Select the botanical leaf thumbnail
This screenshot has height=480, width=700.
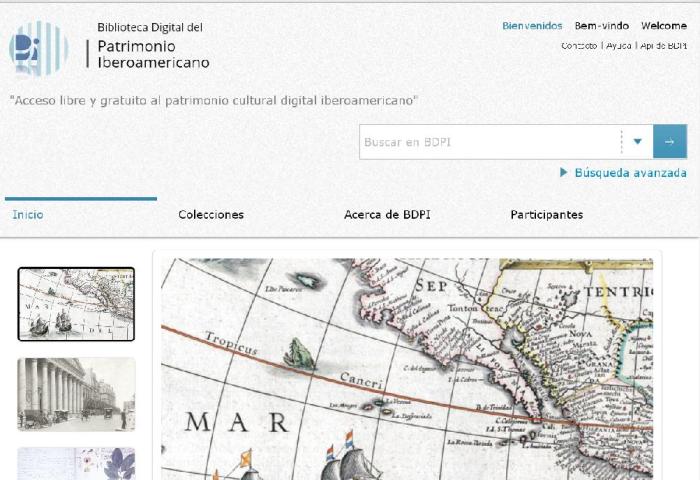(x=76, y=464)
